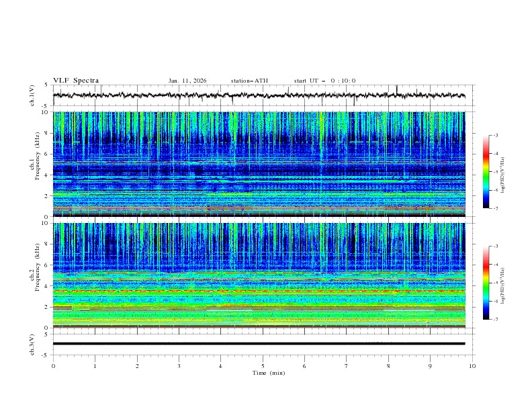This screenshot has height=411, width=532.
Task: Click the "-7" label on ch.2 colorbar
Action: point(496,319)
